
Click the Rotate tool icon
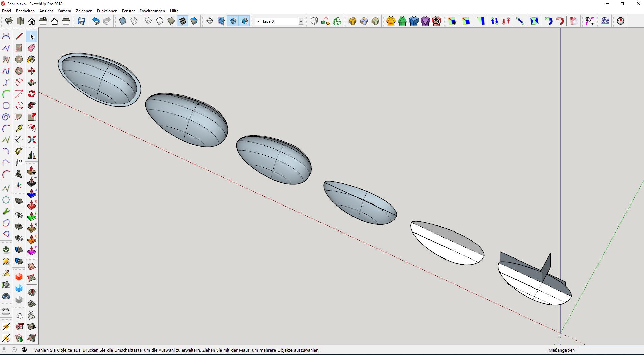(32, 94)
